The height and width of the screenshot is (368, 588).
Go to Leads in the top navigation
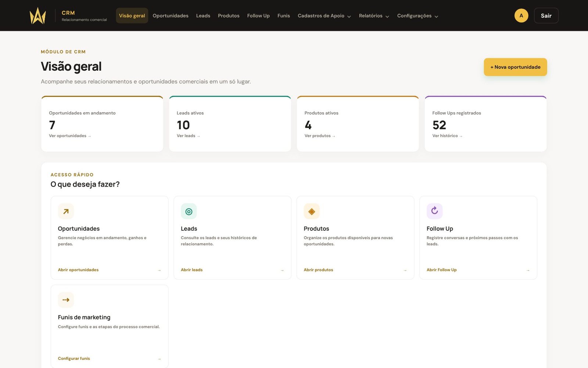[203, 16]
